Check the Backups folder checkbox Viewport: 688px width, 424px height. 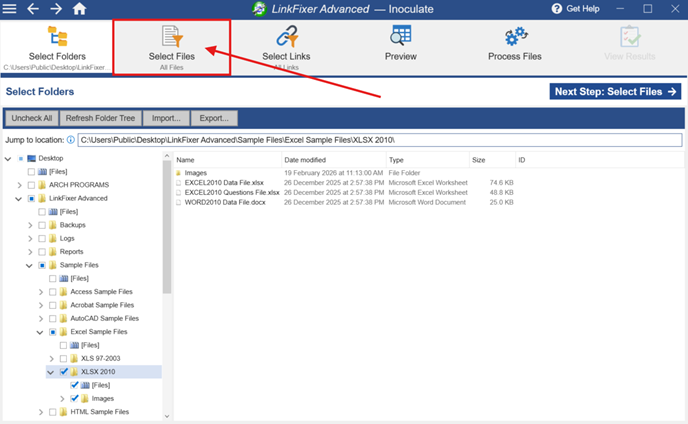tap(42, 225)
